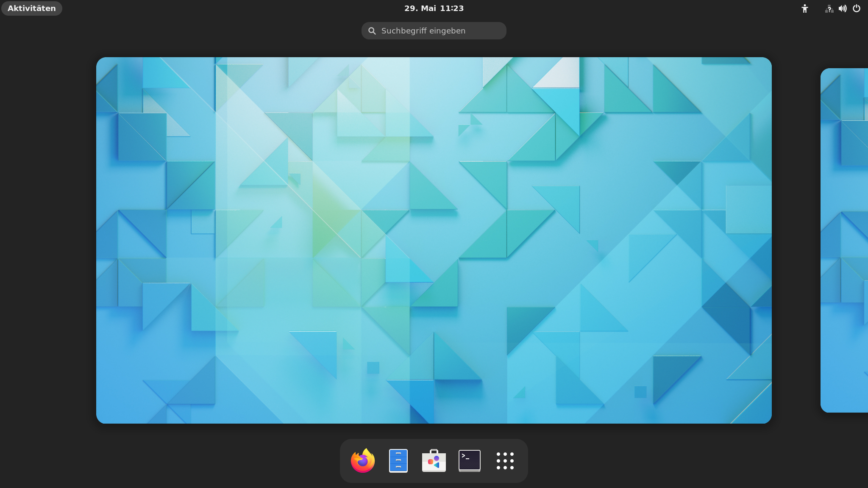Show the application grid
This screenshot has width=868, height=488.
pos(505,460)
